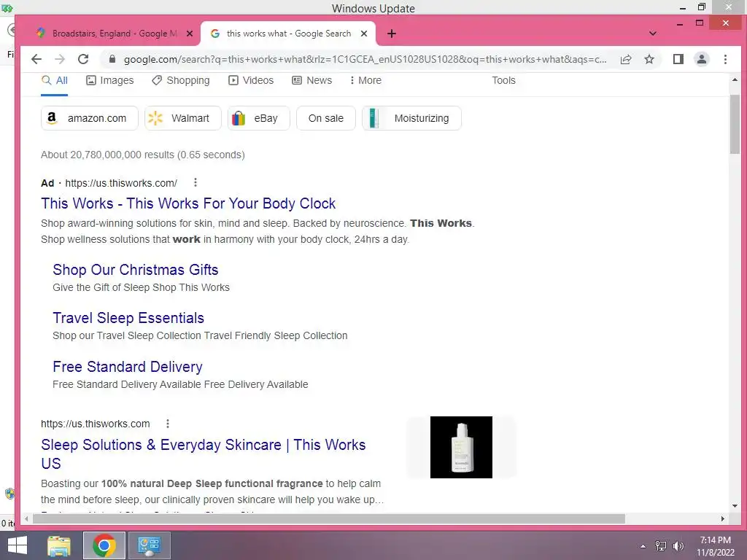Open Control Panel taskbar icon
Screen dimensions: 747x560
tap(149, 545)
